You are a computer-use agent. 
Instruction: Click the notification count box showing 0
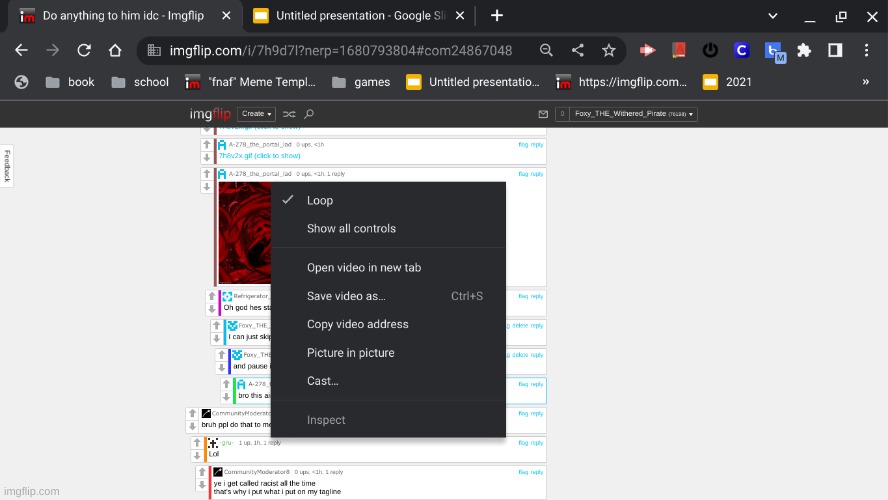pyautogui.click(x=562, y=114)
